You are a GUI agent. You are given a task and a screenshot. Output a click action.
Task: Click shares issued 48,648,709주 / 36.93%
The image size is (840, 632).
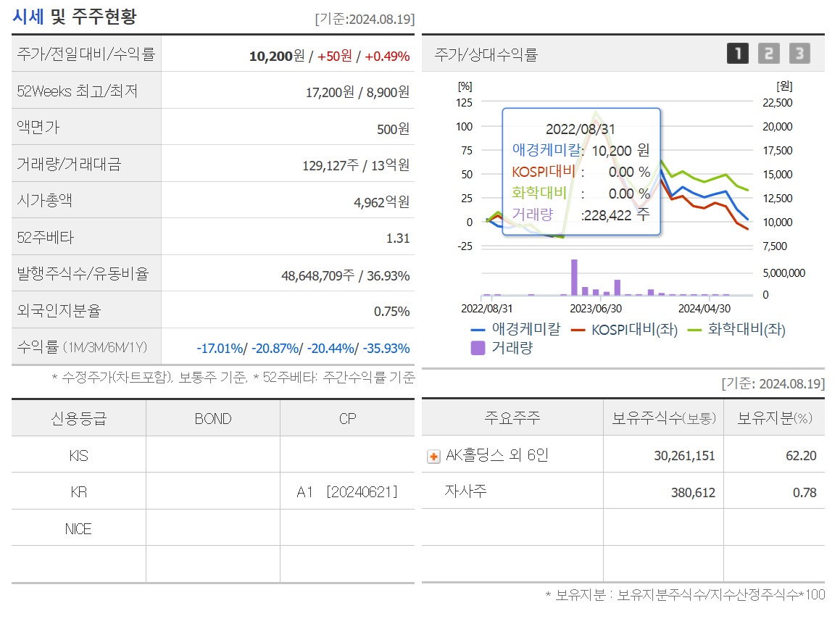(x=346, y=275)
